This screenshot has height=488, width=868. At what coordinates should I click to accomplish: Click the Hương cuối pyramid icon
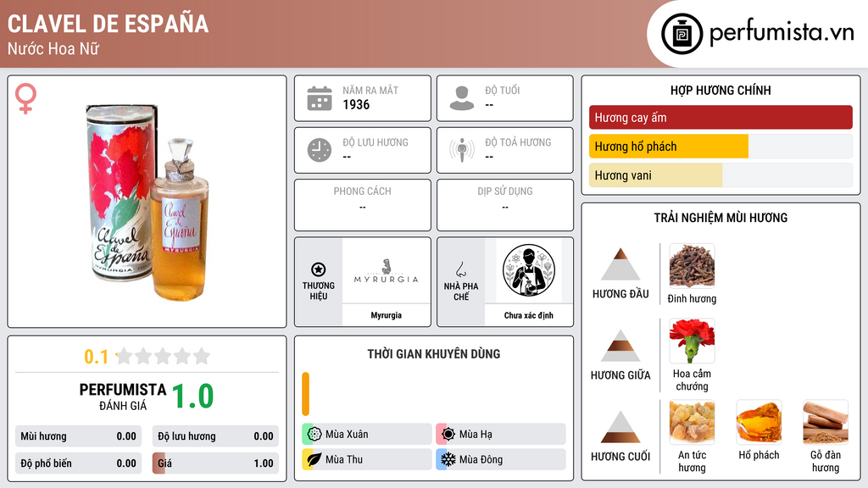coord(620,427)
